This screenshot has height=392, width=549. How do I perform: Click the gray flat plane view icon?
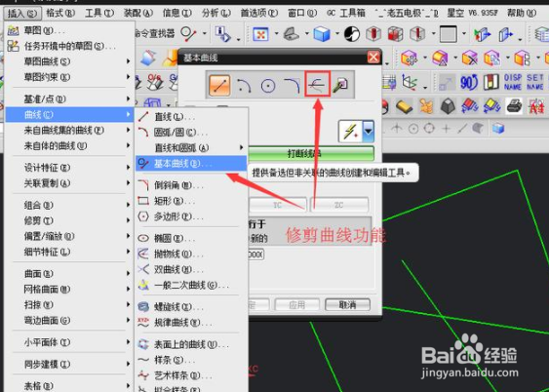291,34
